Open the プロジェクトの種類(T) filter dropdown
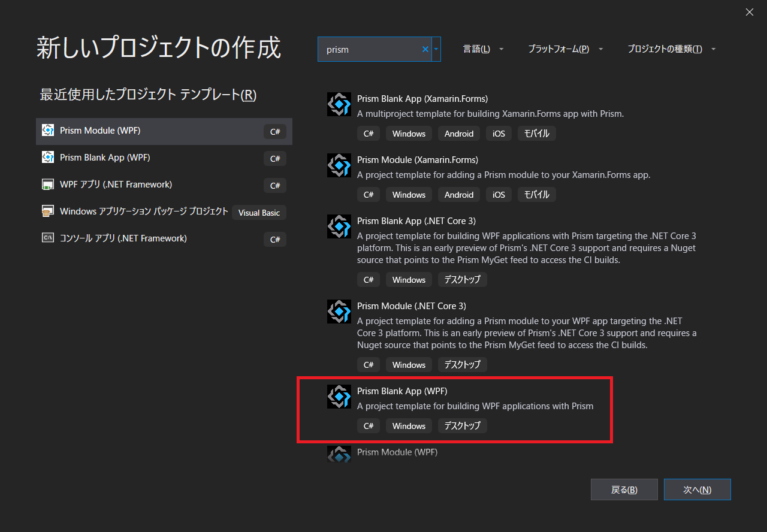The image size is (767, 532). click(x=672, y=49)
